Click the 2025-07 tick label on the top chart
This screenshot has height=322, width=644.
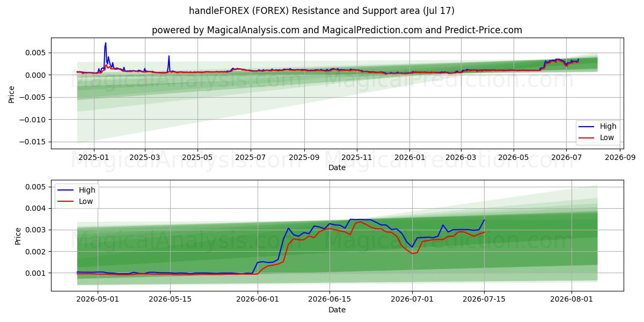coord(251,157)
